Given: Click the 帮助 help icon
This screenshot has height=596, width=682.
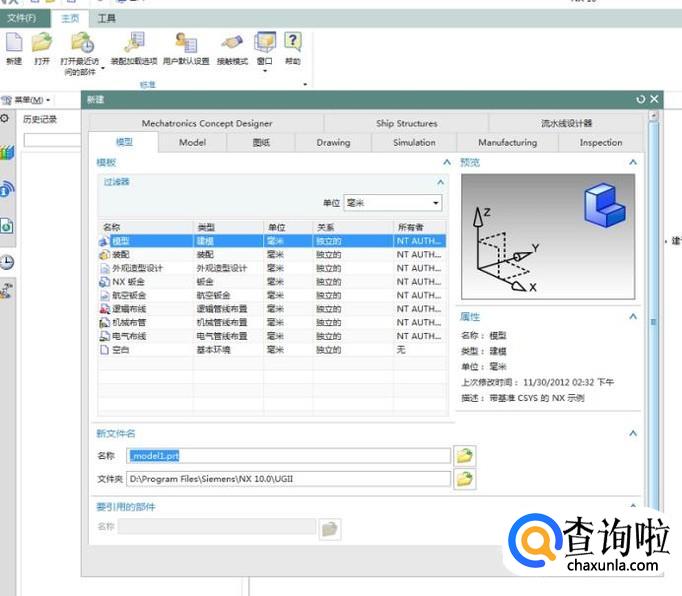Looking at the screenshot, I should tap(293, 42).
